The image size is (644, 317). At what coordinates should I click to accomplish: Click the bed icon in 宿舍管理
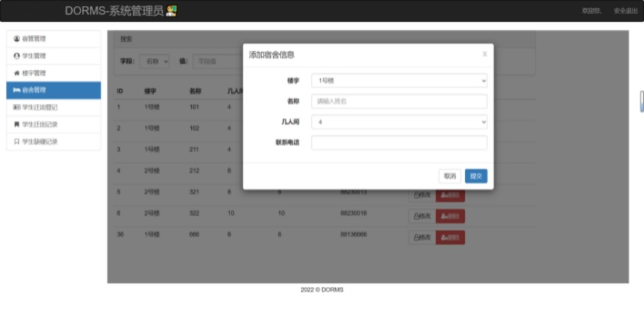coord(17,90)
